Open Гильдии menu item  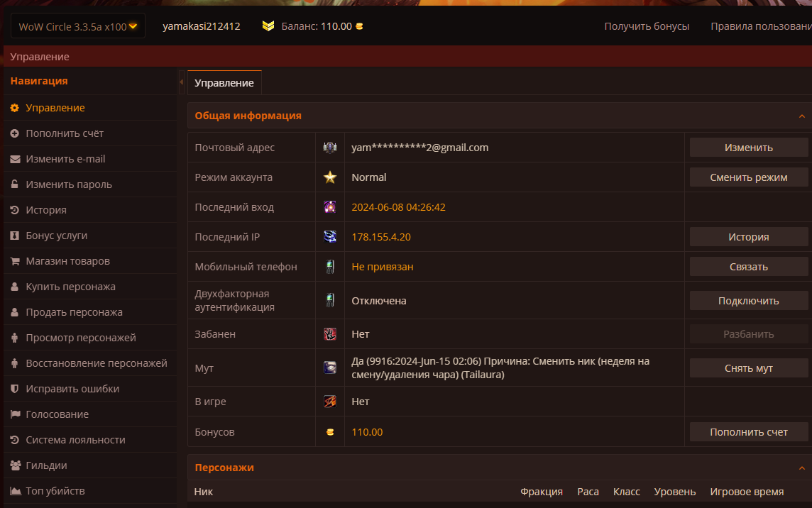point(46,465)
